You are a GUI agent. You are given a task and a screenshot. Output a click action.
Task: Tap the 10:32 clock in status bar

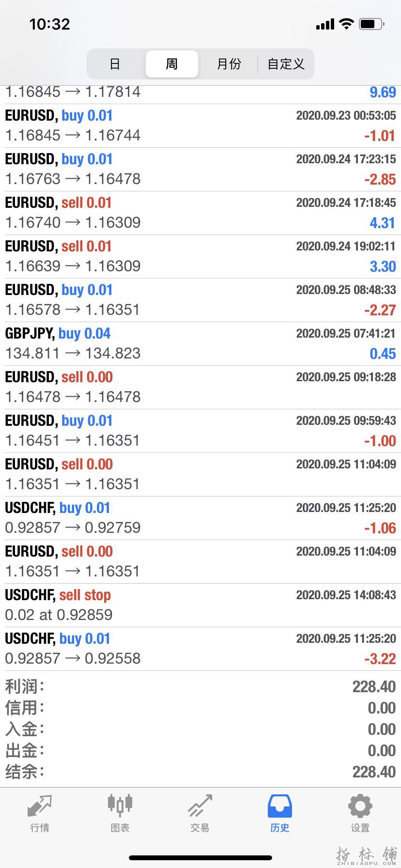click(49, 24)
